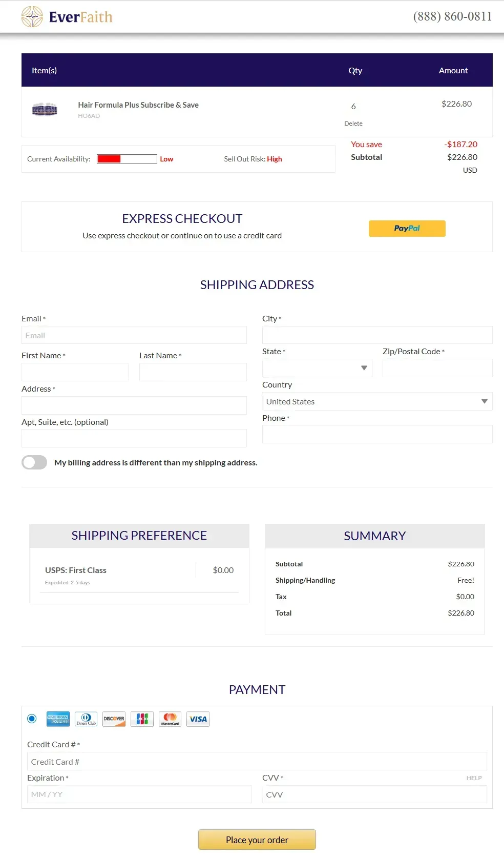Viewport: 504px width, 858px height.
Task: Select the American Express card icon
Action: [x=58, y=719]
